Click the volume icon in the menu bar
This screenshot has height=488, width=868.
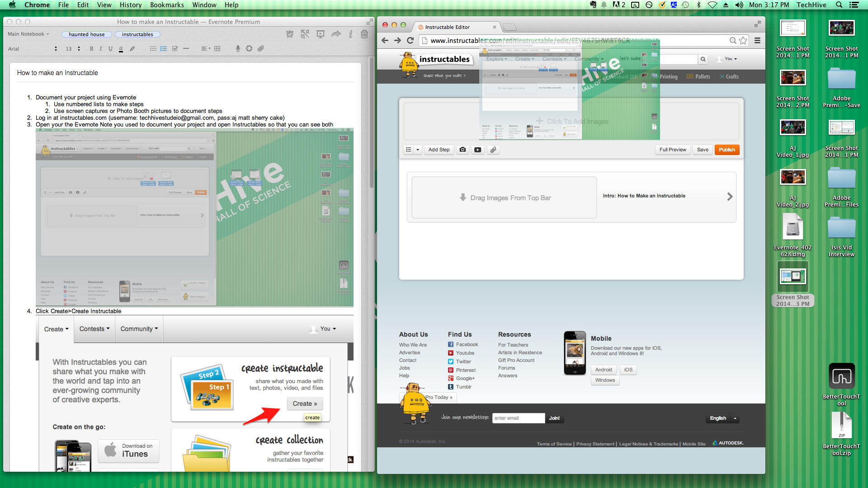click(x=739, y=5)
